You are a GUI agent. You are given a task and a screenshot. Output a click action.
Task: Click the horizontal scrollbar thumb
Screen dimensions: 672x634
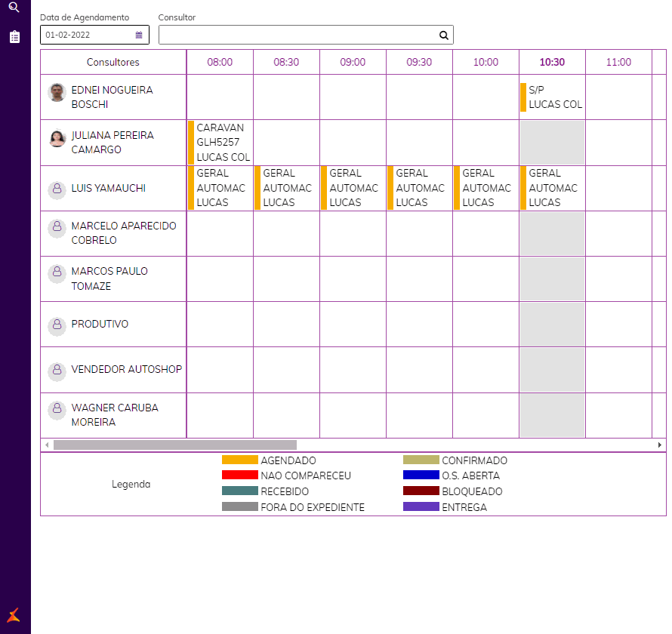click(x=175, y=445)
